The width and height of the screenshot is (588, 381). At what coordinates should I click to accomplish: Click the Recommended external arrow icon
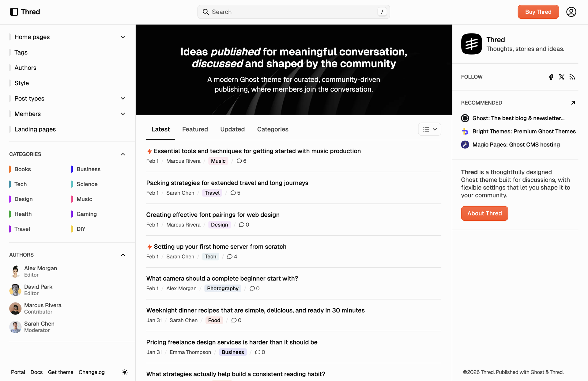coord(573,103)
